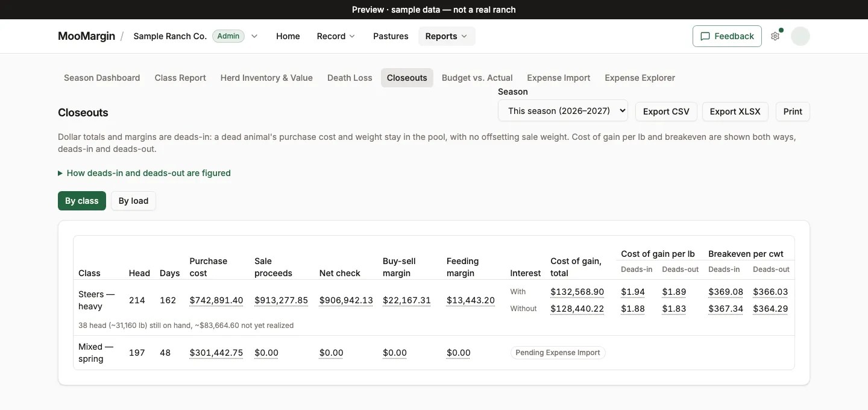
Task: Open the Reports dropdown menu
Action: [447, 36]
